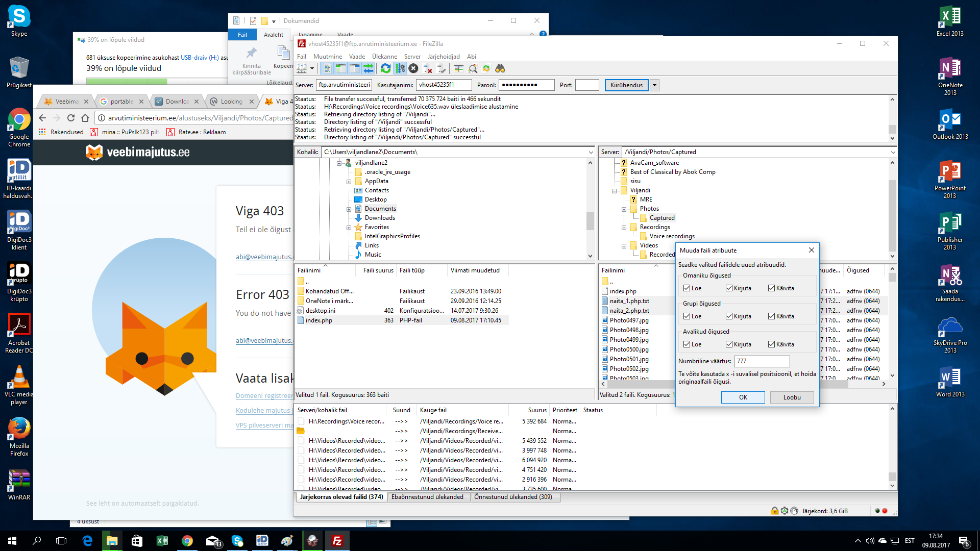Open remote file search binoculars icon
980x551 pixels.
point(500,68)
